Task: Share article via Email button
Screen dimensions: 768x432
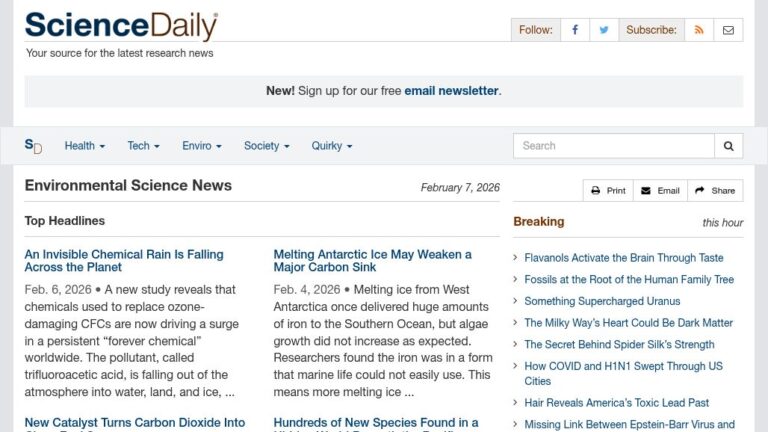Action: coord(660,191)
